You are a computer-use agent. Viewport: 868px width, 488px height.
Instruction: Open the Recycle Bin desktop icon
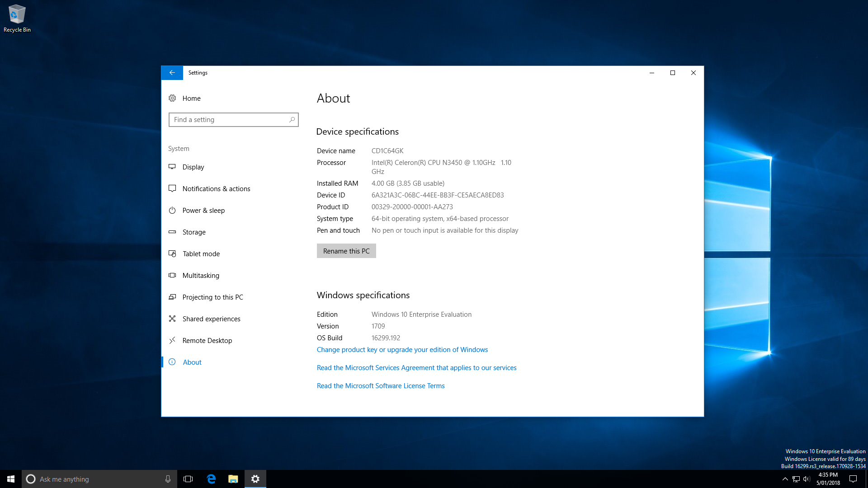[17, 19]
